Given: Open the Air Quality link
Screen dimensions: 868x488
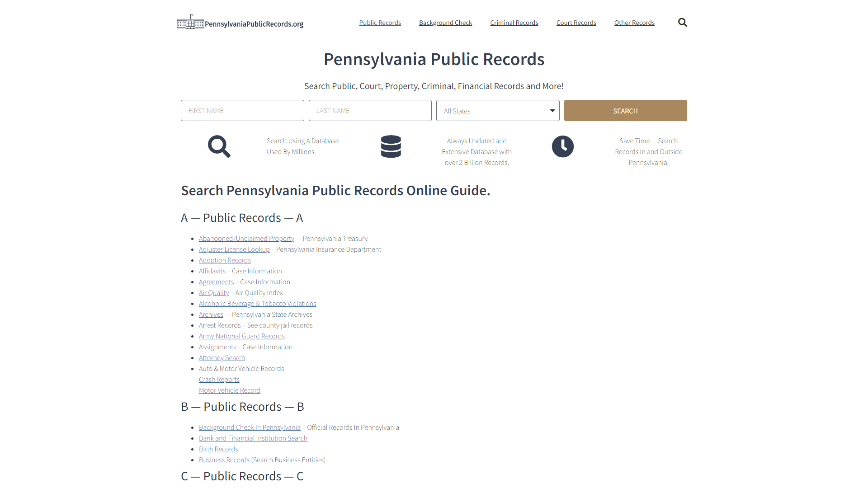Looking at the screenshot, I should point(214,293).
